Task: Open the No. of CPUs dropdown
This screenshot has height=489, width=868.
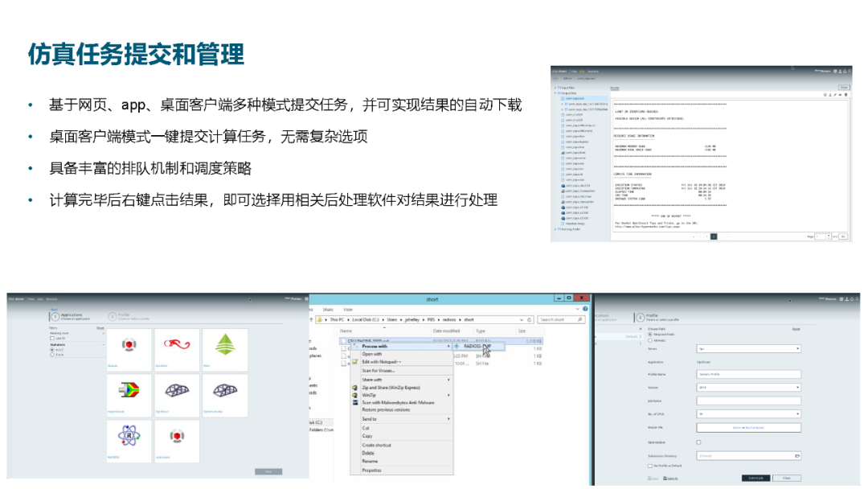Action: (x=748, y=414)
